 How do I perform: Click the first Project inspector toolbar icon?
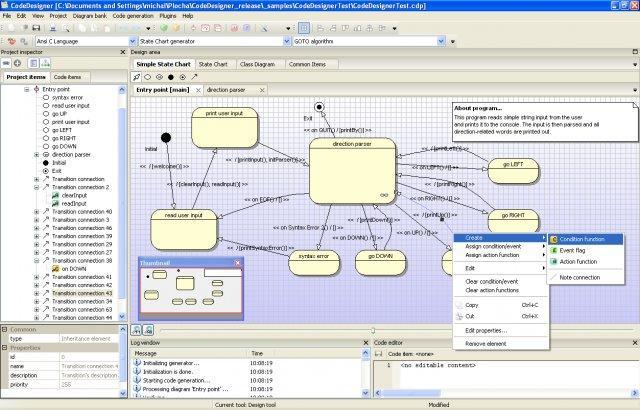(x=6, y=63)
